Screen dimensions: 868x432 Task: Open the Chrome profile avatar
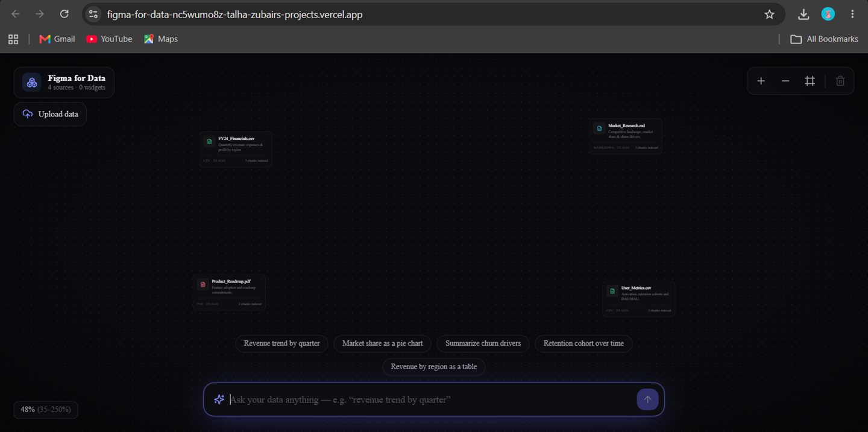pyautogui.click(x=828, y=14)
